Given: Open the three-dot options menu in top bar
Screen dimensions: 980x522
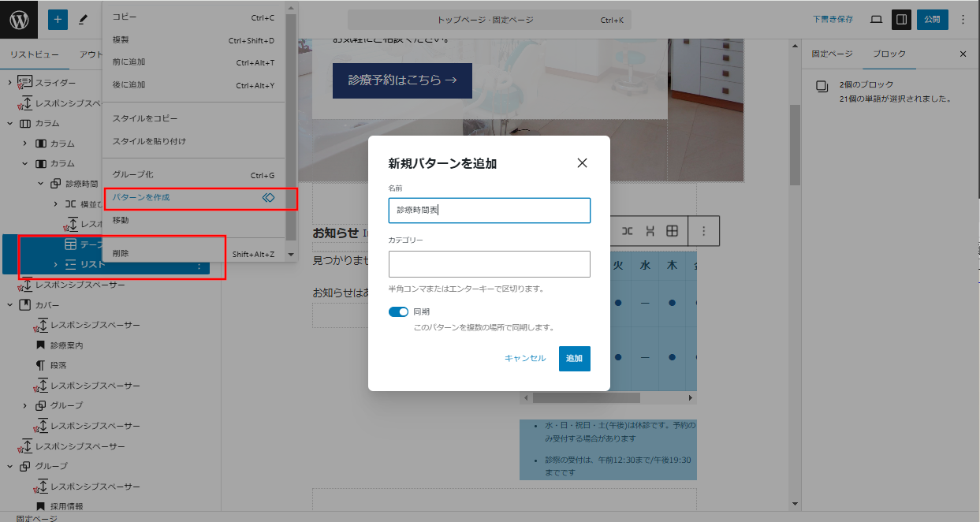Looking at the screenshot, I should pos(963,20).
